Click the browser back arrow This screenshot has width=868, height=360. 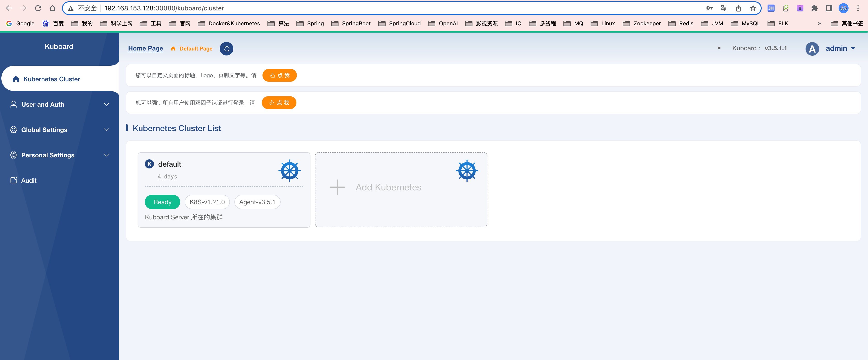click(9, 8)
